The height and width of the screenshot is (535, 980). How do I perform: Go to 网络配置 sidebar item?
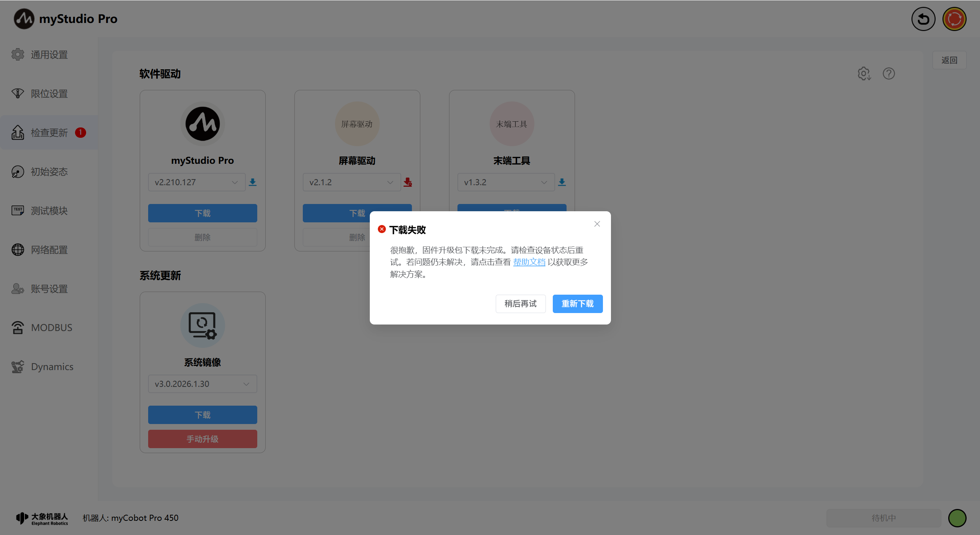coord(49,250)
